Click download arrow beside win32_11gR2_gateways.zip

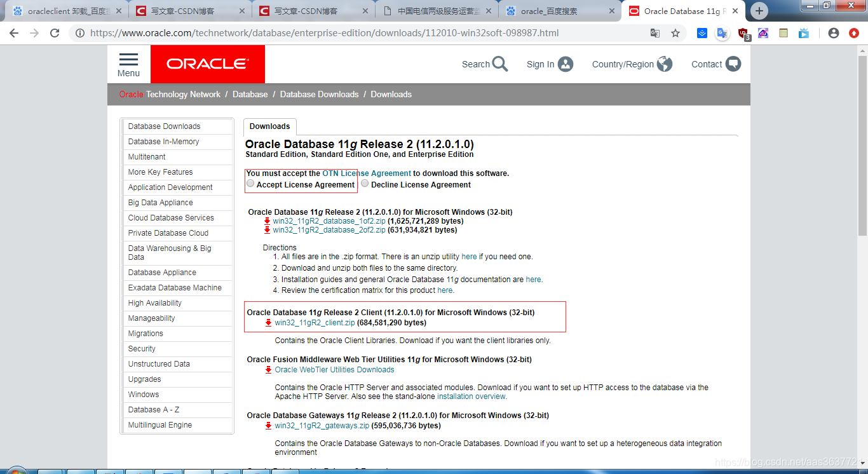269,426
